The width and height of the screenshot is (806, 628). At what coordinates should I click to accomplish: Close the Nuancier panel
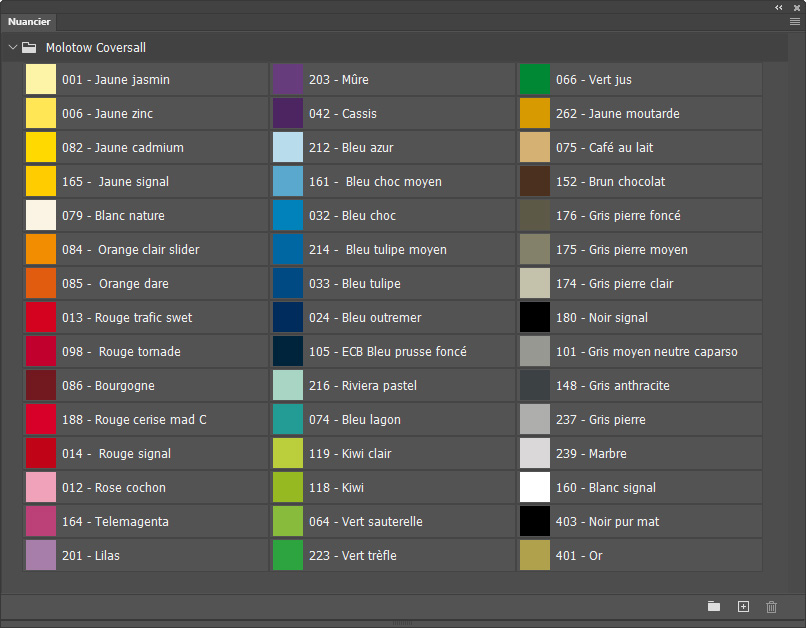click(x=797, y=8)
